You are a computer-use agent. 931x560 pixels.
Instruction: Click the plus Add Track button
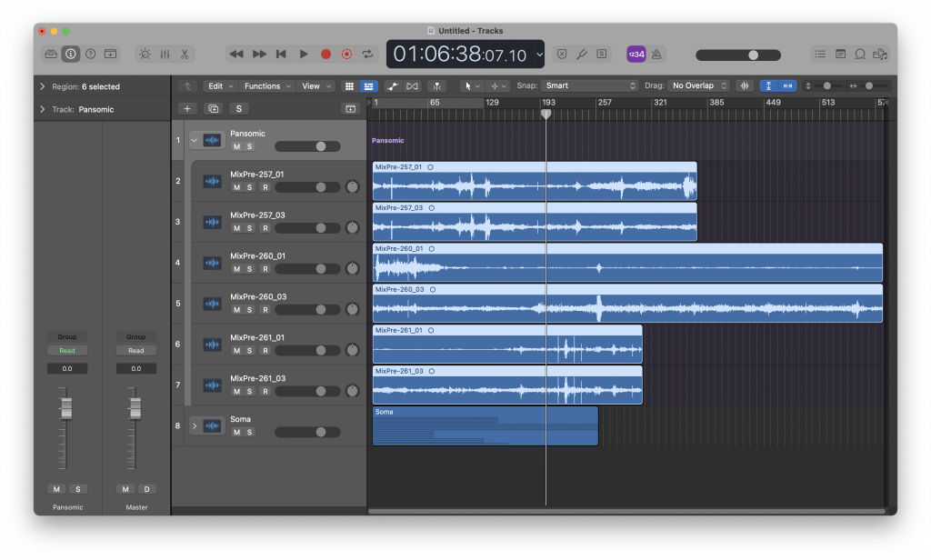coord(187,109)
